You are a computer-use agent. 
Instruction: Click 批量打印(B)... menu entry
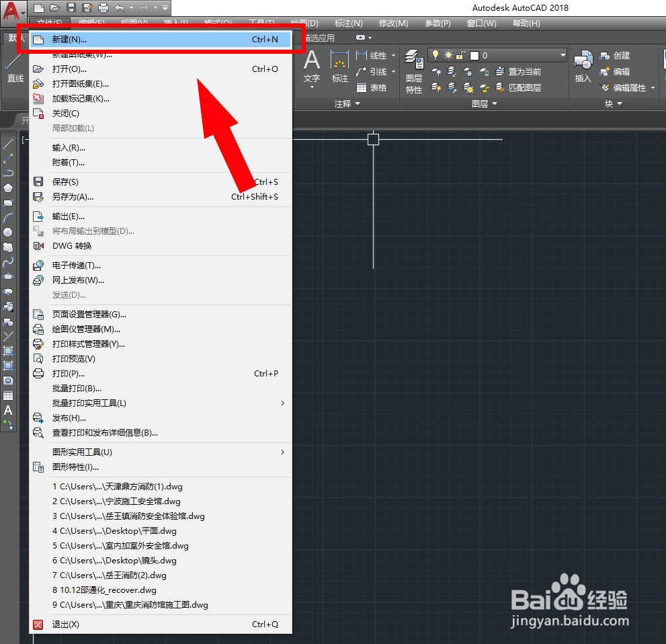(x=161, y=389)
